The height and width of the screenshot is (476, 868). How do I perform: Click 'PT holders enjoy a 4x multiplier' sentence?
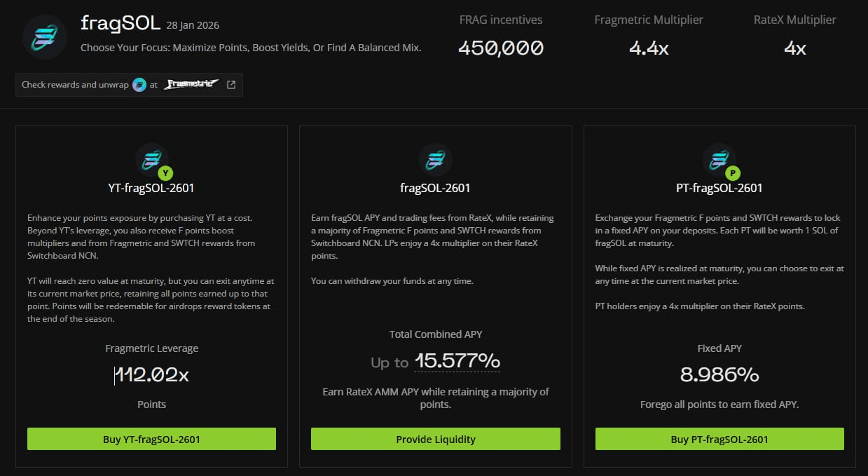(x=700, y=306)
